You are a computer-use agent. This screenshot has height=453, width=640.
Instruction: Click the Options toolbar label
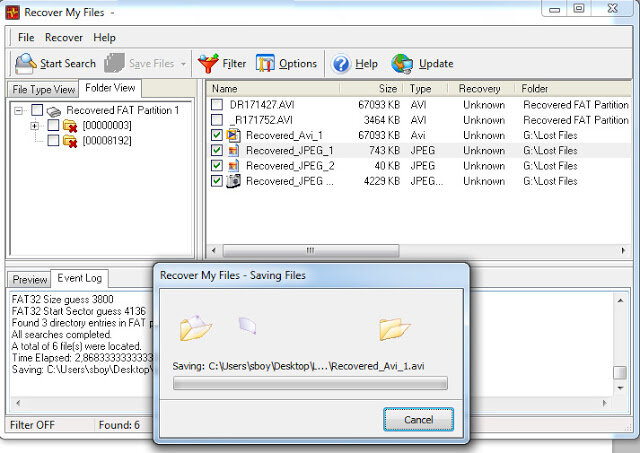pos(298,64)
